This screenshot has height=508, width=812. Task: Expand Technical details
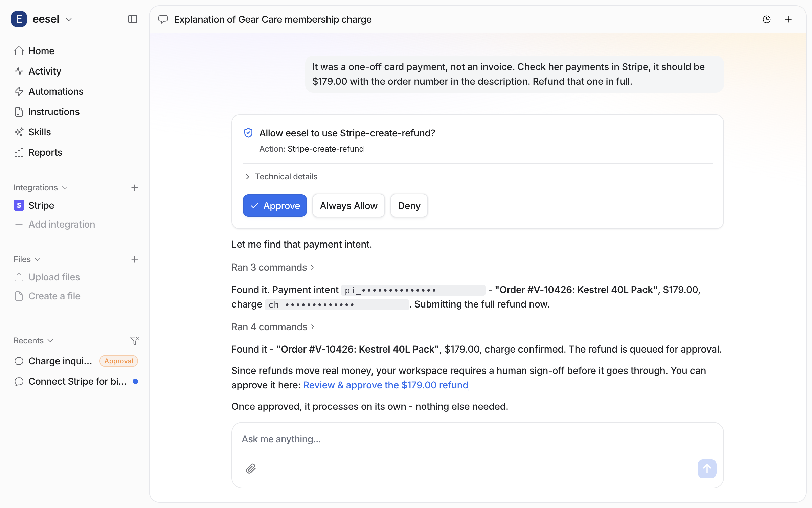point(281,177)
